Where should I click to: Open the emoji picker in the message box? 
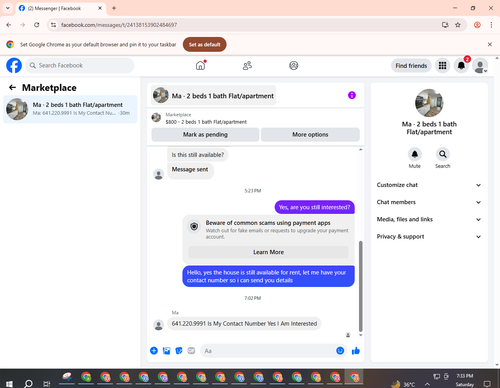tap(340, 351)
